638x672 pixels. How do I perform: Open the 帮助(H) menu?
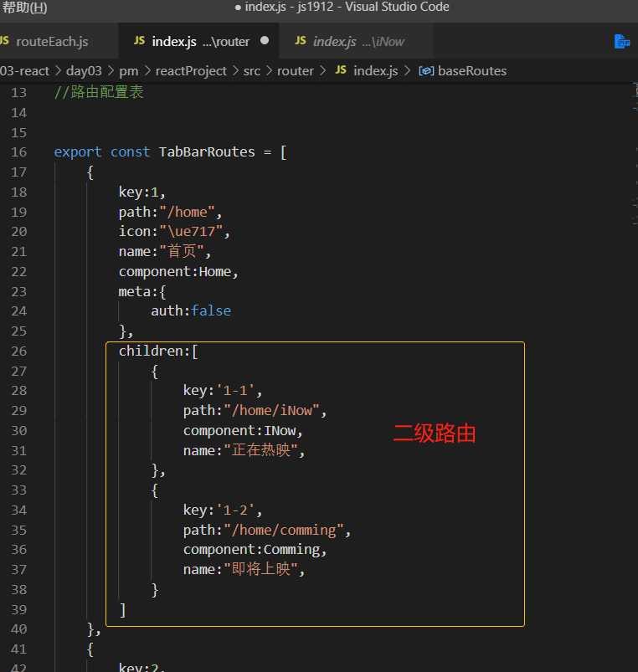tap(24, 8)
